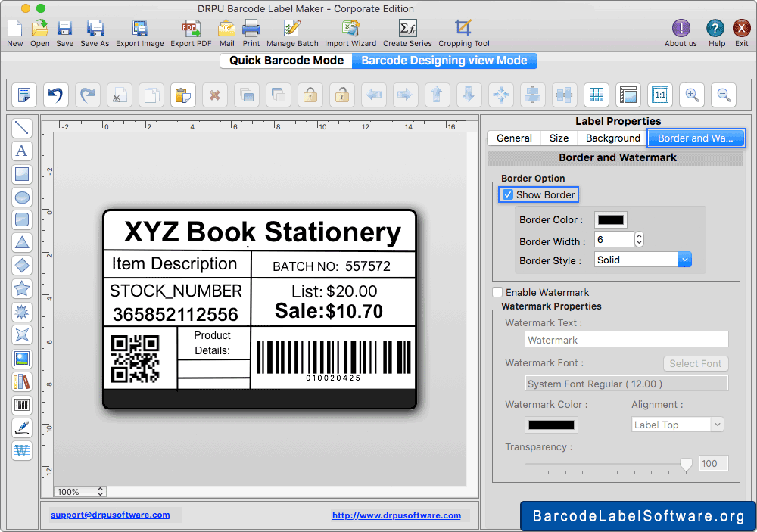Select the Star shape tool
The height and width of the screenshot is (532, 757).
click(x=22, y=288)
